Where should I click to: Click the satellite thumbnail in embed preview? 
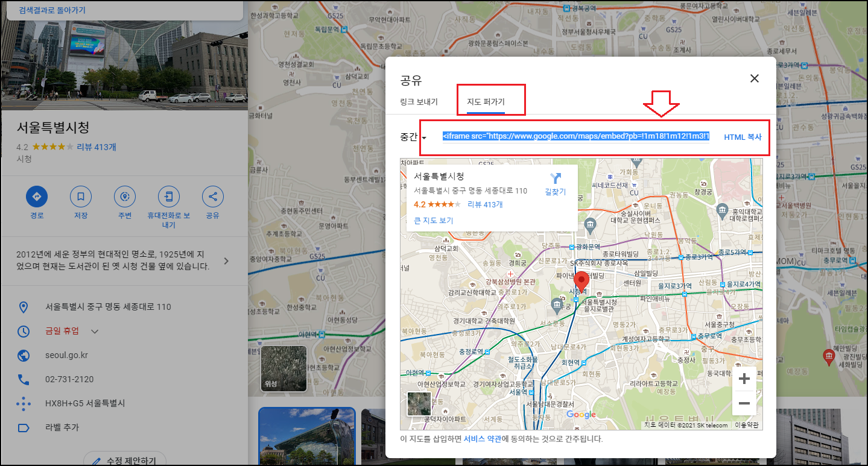[x=419, y=403]
